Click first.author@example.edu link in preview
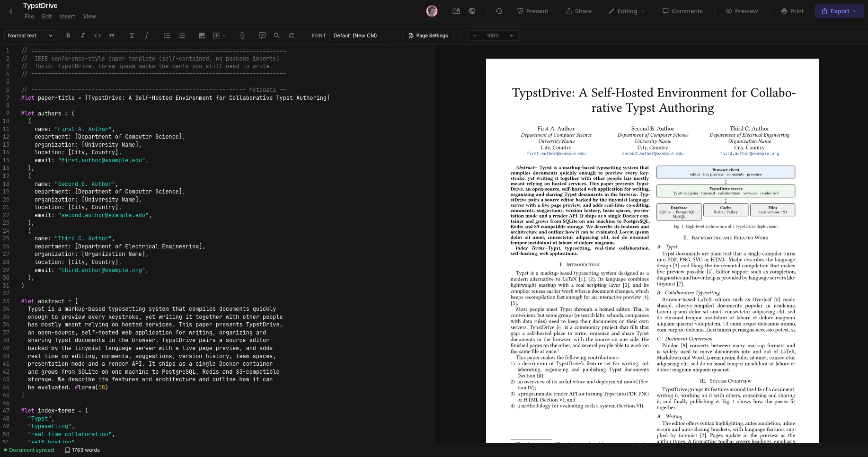868x457 pixels. [556, 154]
